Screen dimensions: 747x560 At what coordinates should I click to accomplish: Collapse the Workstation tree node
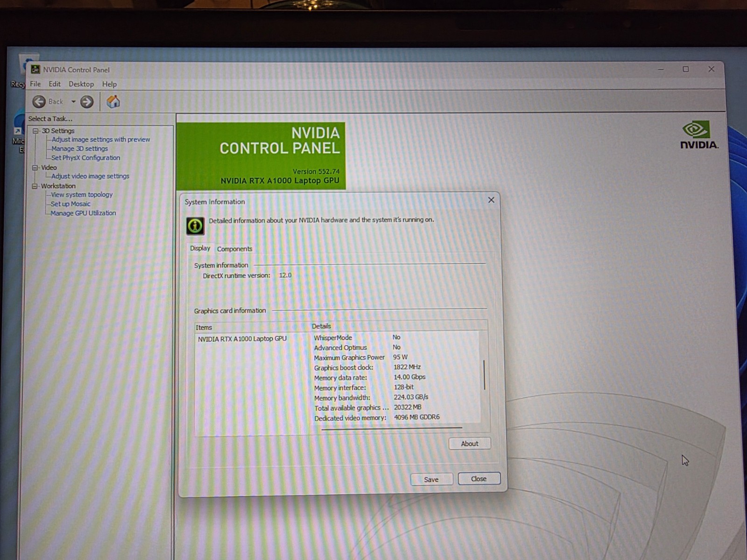tap(35, 186)
